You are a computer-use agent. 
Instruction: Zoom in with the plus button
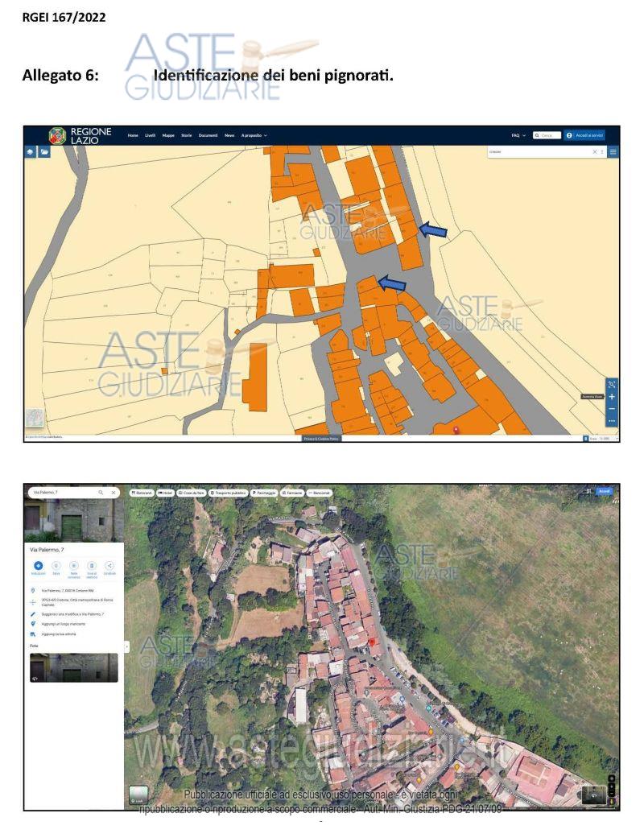coord(612,397)
